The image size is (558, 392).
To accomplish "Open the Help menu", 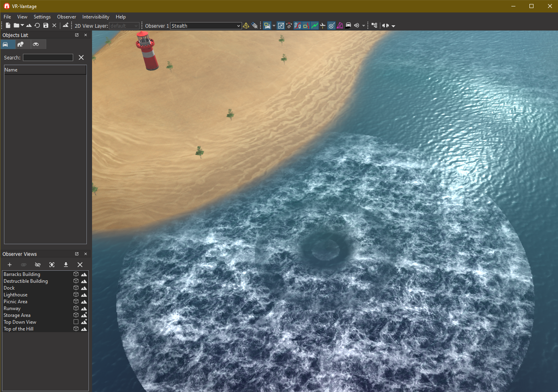I will pos(121,17).
